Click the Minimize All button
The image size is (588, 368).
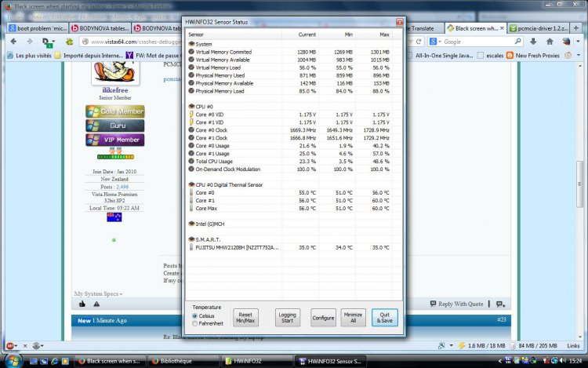(353, 318)
